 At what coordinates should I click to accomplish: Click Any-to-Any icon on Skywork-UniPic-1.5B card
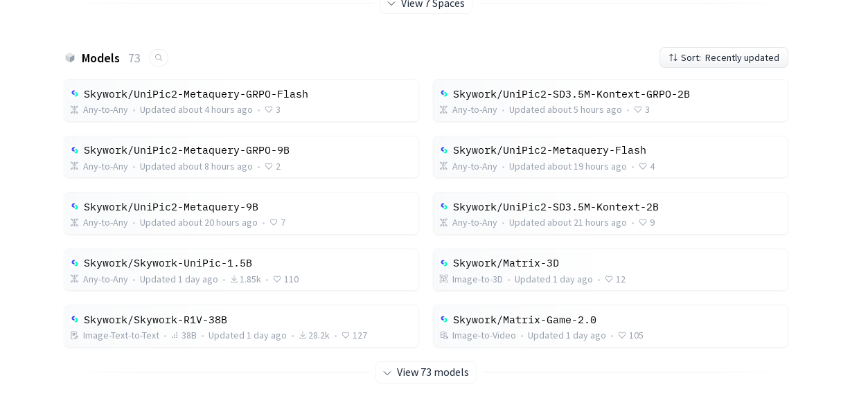75,279
